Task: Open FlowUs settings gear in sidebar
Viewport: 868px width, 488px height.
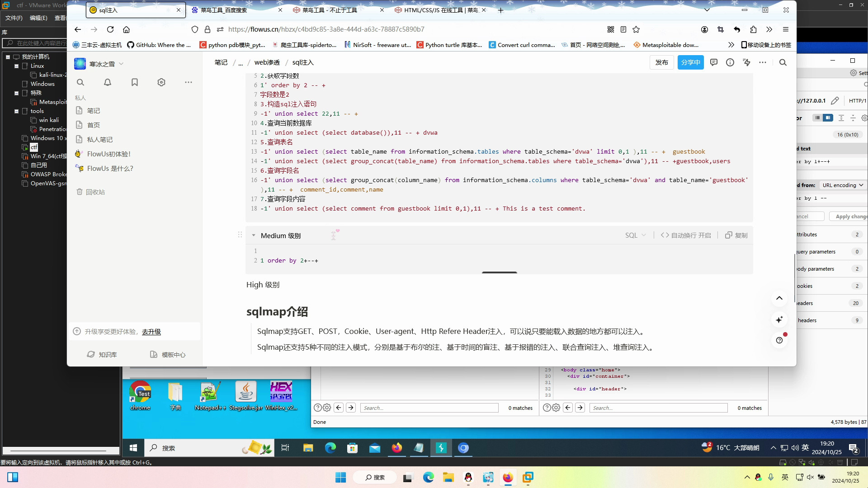Action: point(161,82)
